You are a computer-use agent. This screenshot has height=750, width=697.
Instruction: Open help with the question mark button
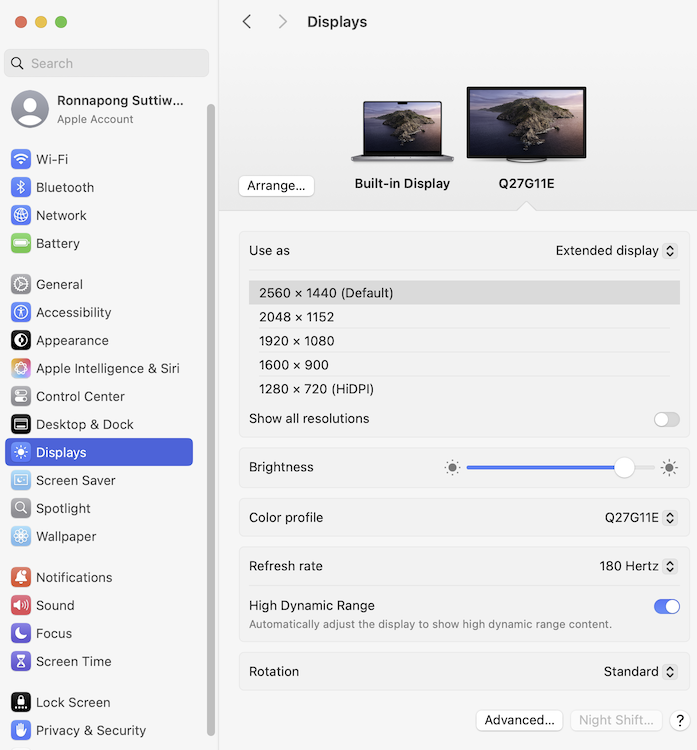pyautogui.click(x=680, y=720)
